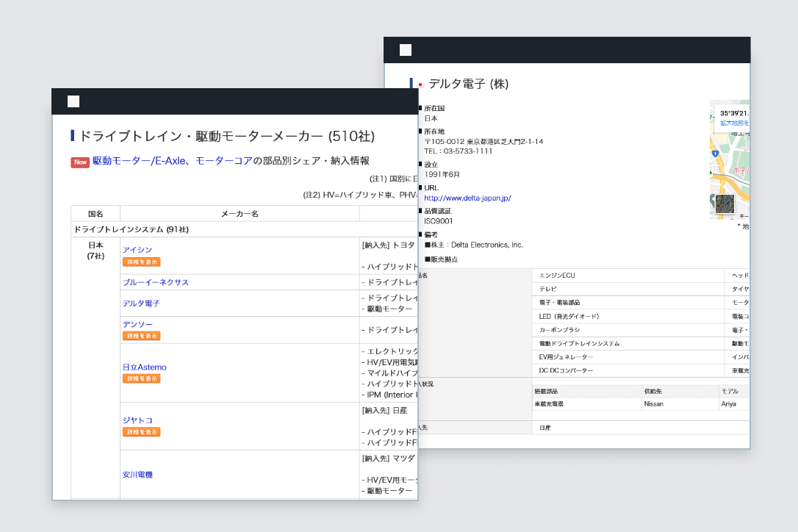Show details button under アイシン
Screen dimensions: 798x532
coord(142,262)
